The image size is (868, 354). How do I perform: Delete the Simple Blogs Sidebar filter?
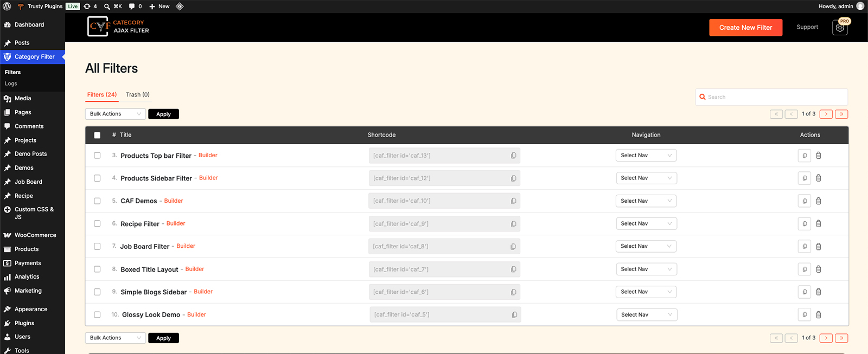[x=819, y=292]
